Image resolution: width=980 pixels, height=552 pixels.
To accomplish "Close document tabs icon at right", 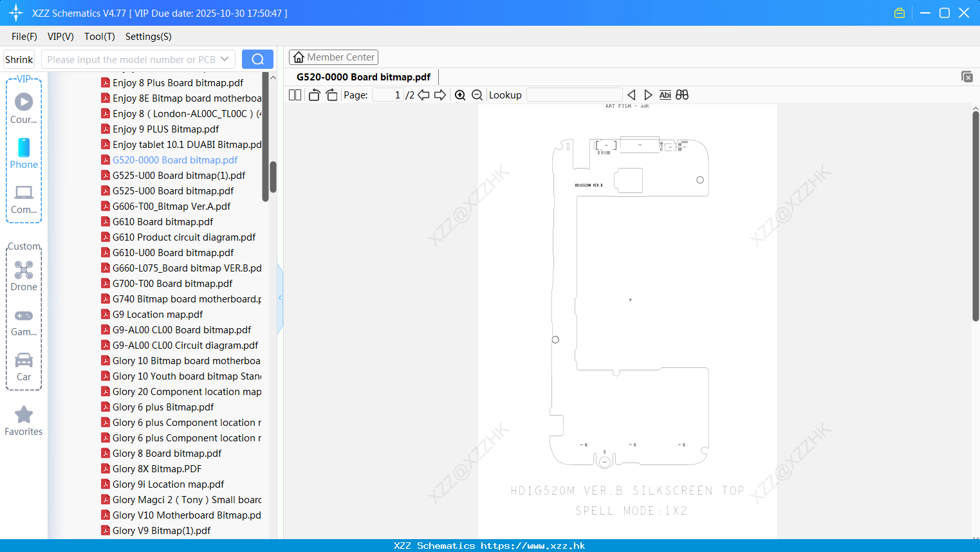I will pos(967,77).
